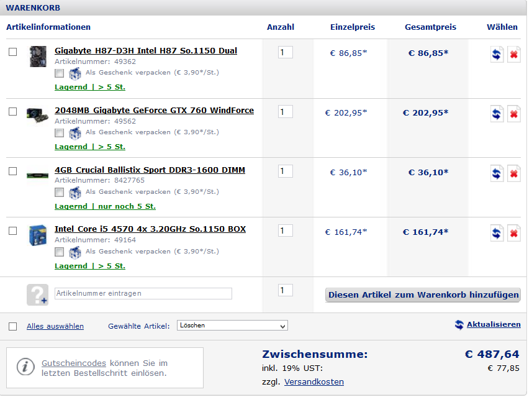Focus the quantity field for Gigabyte H87-D3H
532x397 pixels.
tap(286, 53)
